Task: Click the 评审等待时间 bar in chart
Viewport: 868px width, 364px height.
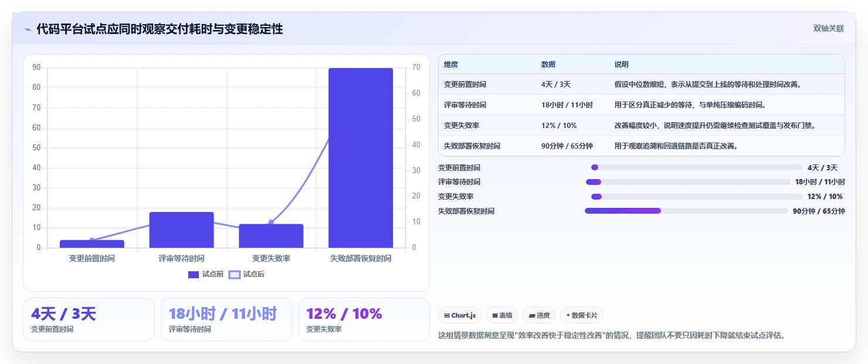Action: [x=182, y=230]
